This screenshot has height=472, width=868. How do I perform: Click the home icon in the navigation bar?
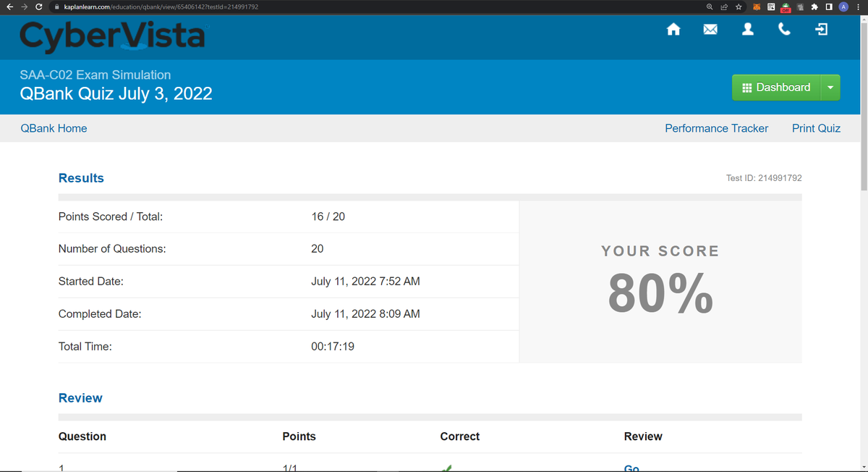pos(673,29)
